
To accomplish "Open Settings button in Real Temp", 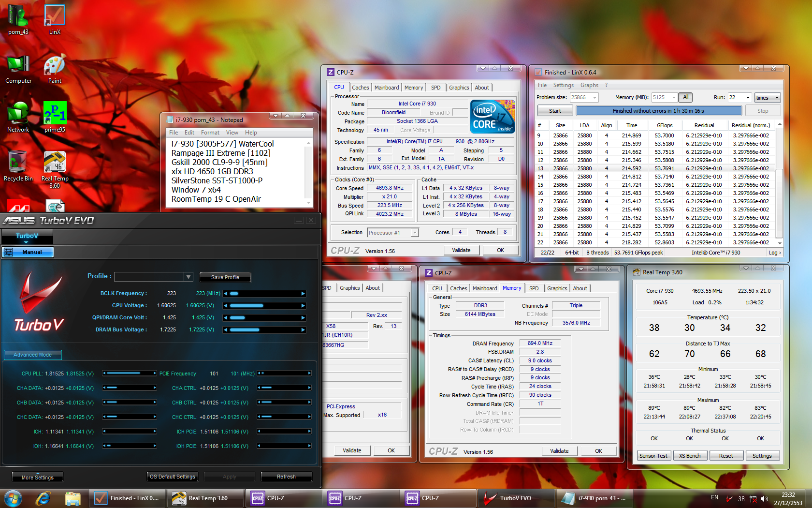I will tap(762, 456).
